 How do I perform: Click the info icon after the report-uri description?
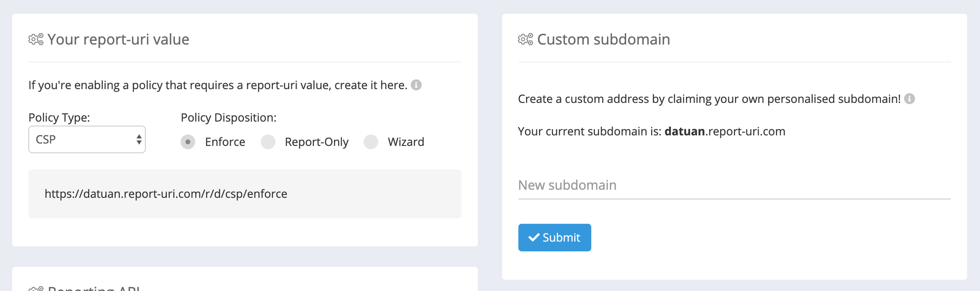pyautogui.click(x=416, y=85)
